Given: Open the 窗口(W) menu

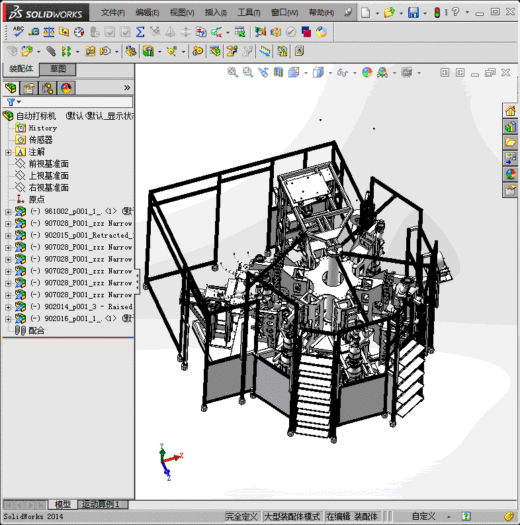Looking at the screenshot, I should tap(285, 13).
